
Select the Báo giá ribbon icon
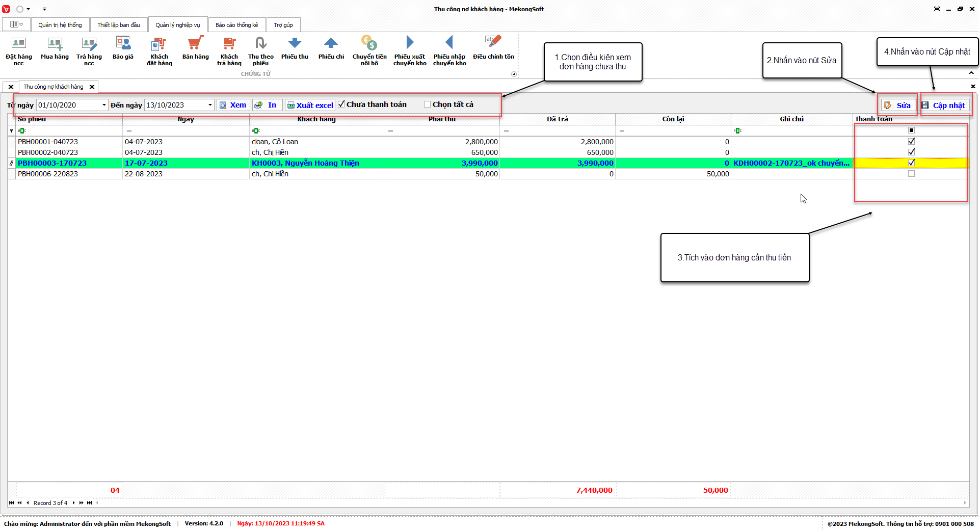[123, 48]
